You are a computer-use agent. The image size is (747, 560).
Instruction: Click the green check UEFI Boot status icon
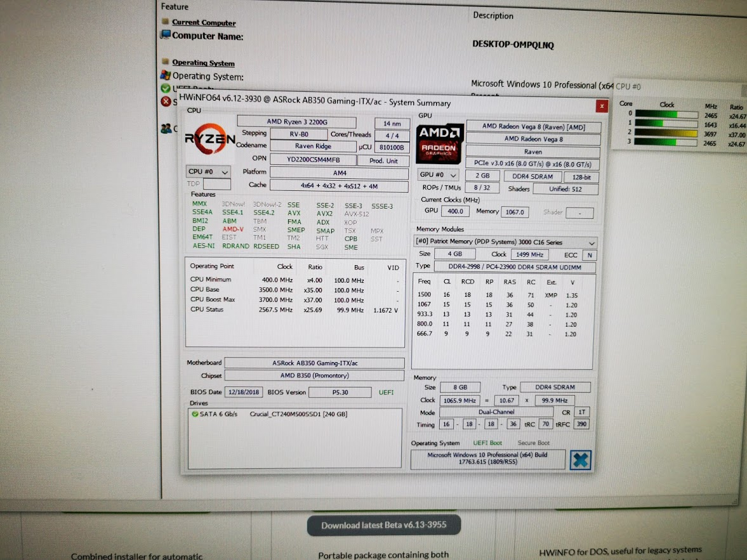pyautogui.click(x=165, y=89)
